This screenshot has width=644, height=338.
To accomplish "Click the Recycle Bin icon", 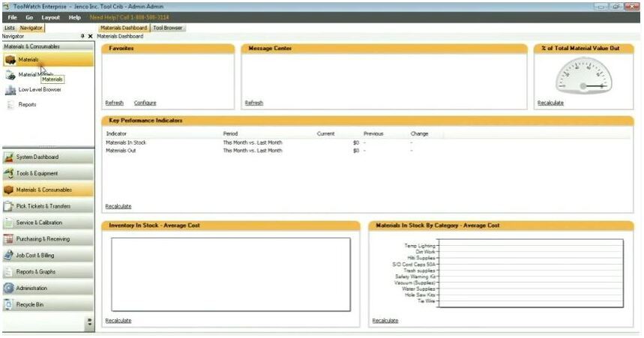I will point(9,305).
